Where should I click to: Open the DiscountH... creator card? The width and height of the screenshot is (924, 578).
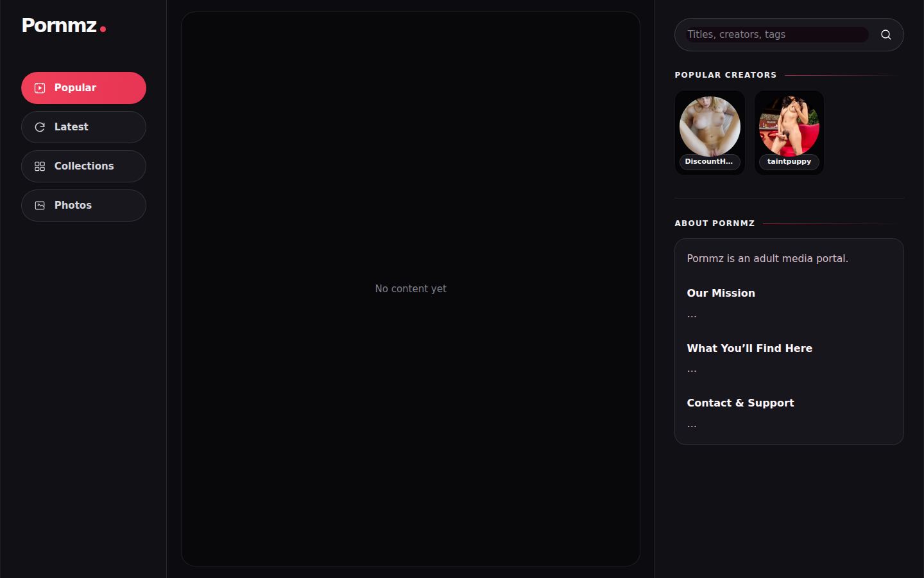(710, 132)
